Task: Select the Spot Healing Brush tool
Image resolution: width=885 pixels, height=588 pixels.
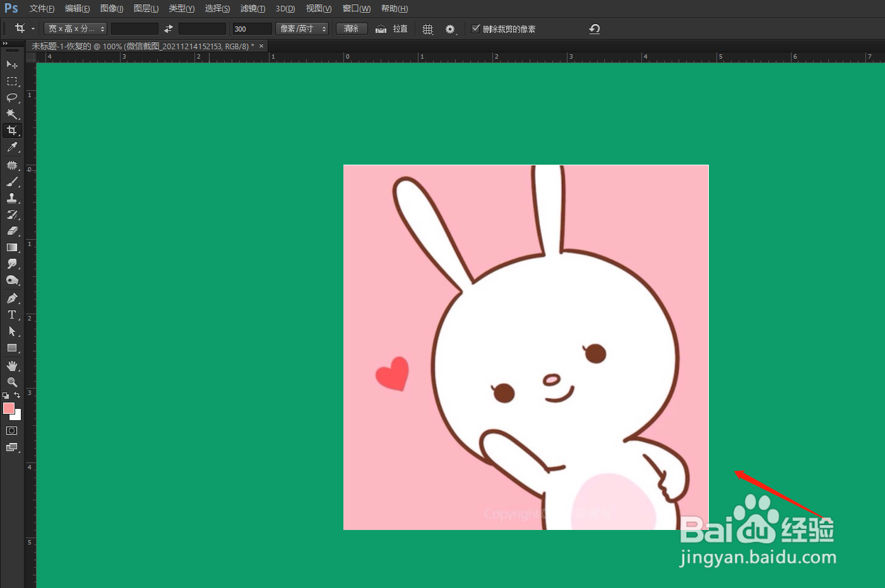Action: point(12,165)
